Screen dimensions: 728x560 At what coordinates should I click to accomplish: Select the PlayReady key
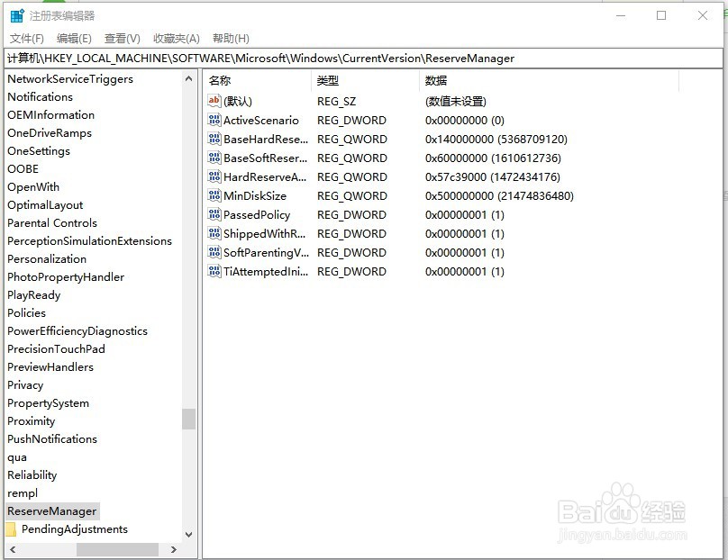tap(33, 295)
